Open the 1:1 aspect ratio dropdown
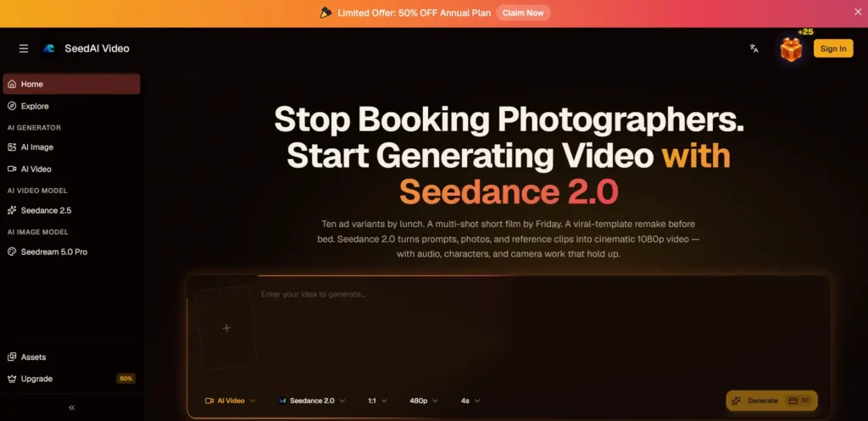Screen dimensions: 868x421 click(377, 401)
